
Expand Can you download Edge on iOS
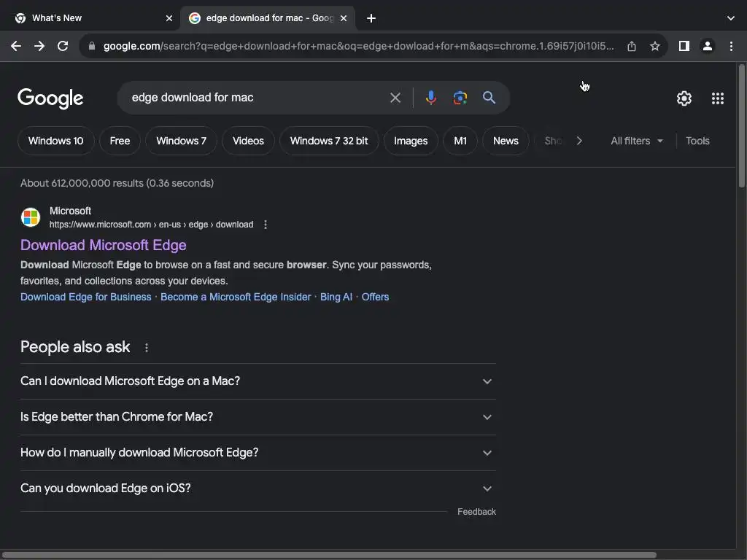pos(258,489)
